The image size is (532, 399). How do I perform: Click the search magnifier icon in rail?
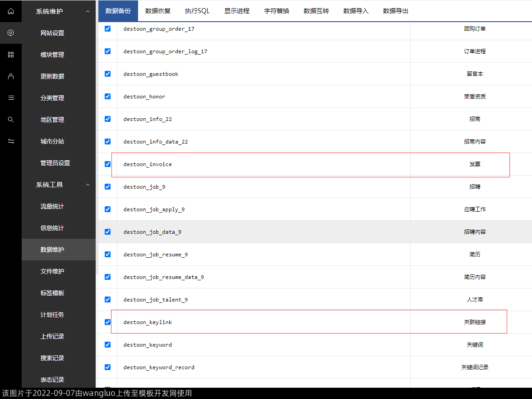[11, 120]
